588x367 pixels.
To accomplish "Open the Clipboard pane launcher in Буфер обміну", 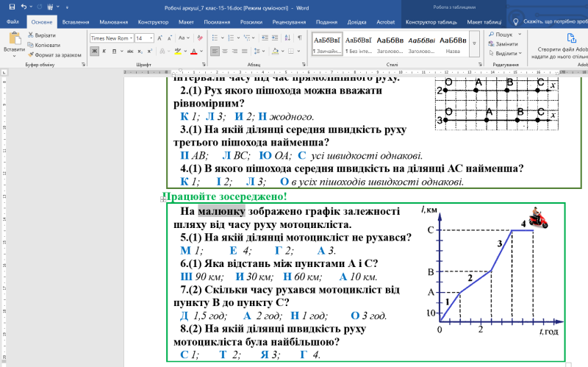I will pyautogui.click(x=83, y=65).
